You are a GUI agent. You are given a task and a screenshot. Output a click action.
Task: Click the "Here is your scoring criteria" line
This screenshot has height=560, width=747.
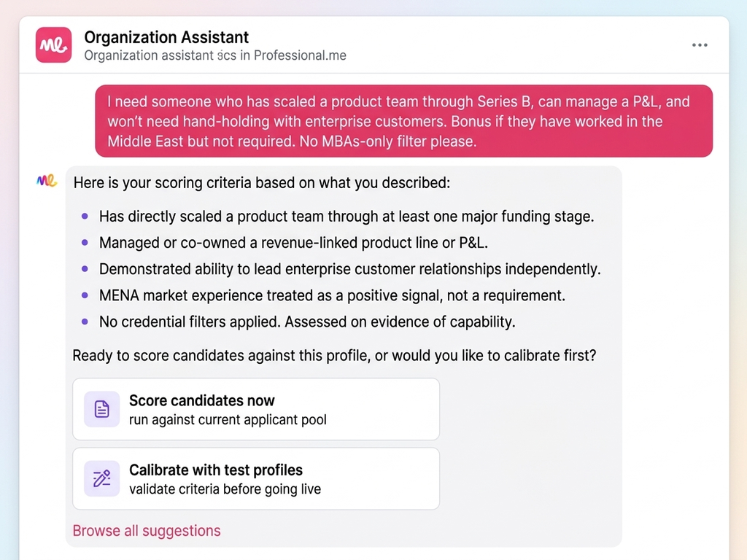coord(262,182)
